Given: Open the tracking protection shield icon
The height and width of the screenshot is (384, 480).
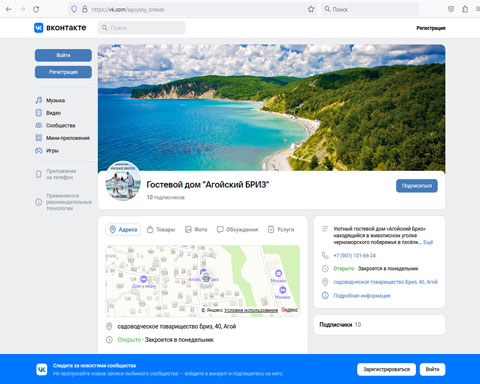Looking at the screenshot, I should (74, 9).
